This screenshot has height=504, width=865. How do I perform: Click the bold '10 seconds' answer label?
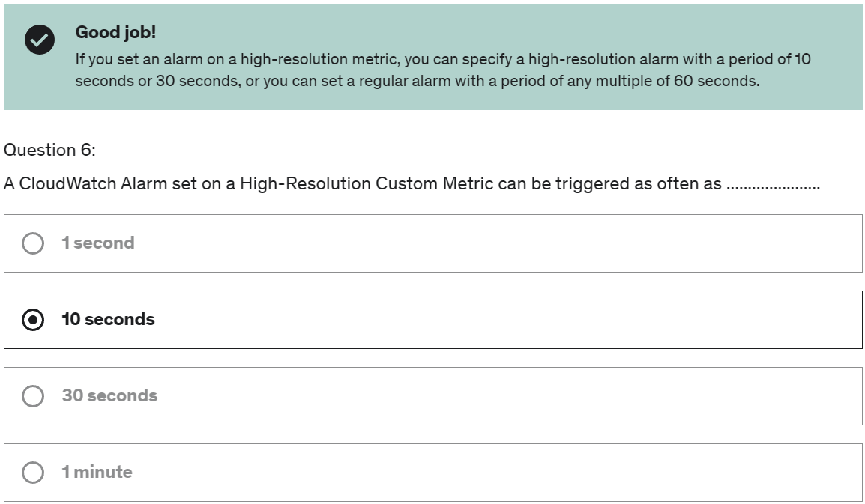coord(108,319)
